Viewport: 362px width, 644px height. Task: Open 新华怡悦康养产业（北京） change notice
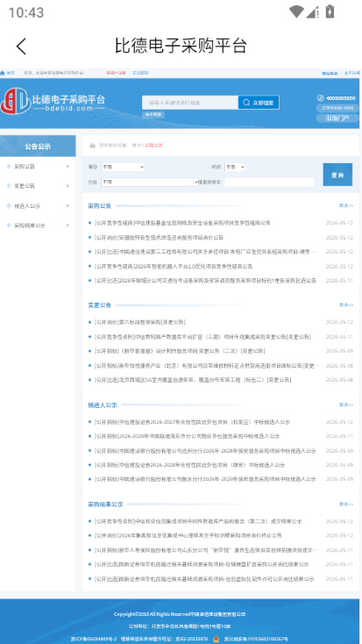point(205,366)
